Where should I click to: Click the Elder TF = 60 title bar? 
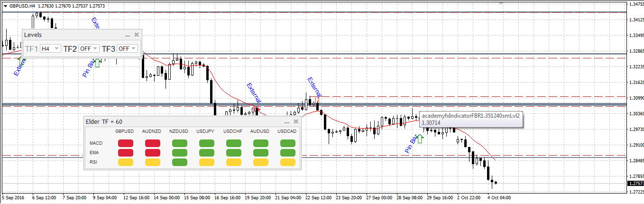pyautogui.click(x=192, y=122)
